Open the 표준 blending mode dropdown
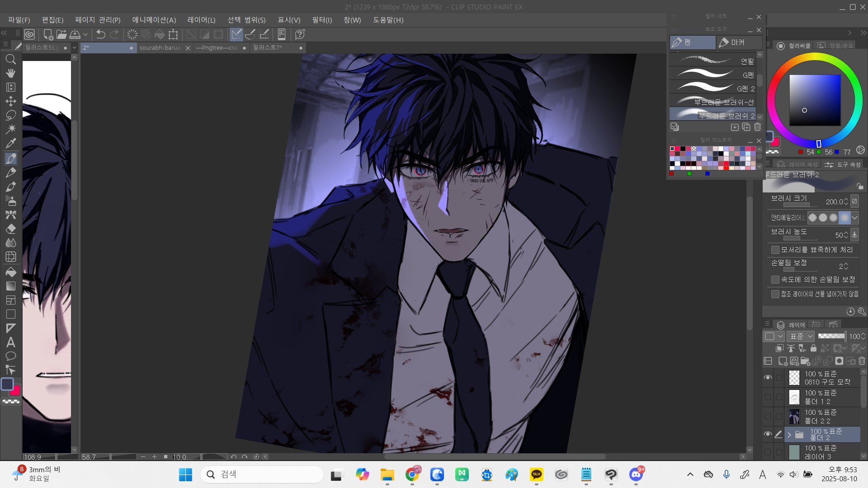Image resolution: width=868 pixels, height=488 pixels. pyautogui.click(x=801, y=336)
